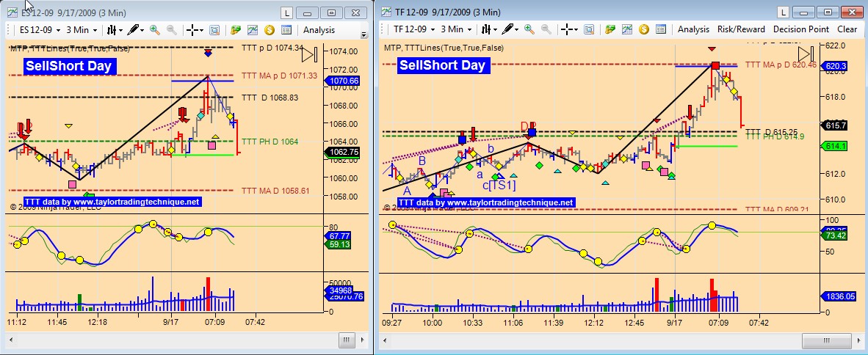Click 'c[TS1]' wave label on TF chart

pos(499,185)
